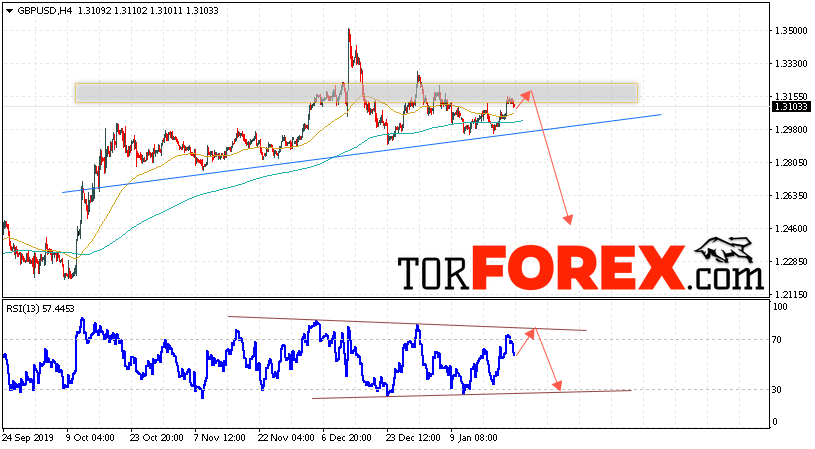Click the red upward arrow tip near resistance zone
The width and height of the screenshot is (815, 449).
528,94
